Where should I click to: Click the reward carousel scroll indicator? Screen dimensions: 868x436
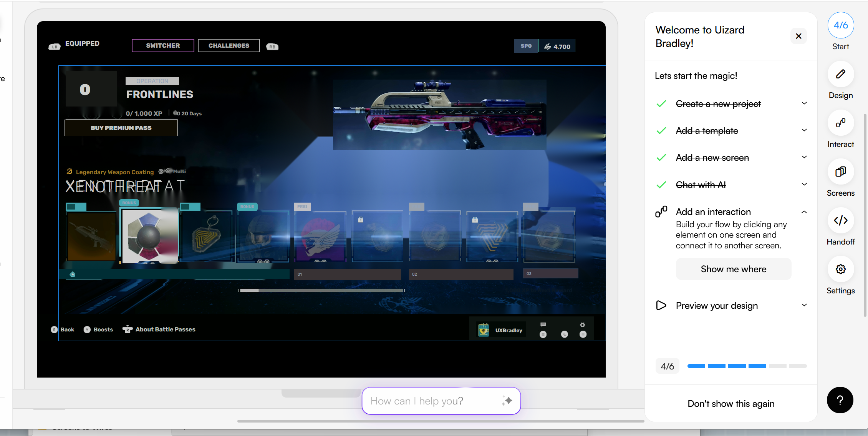321,290
